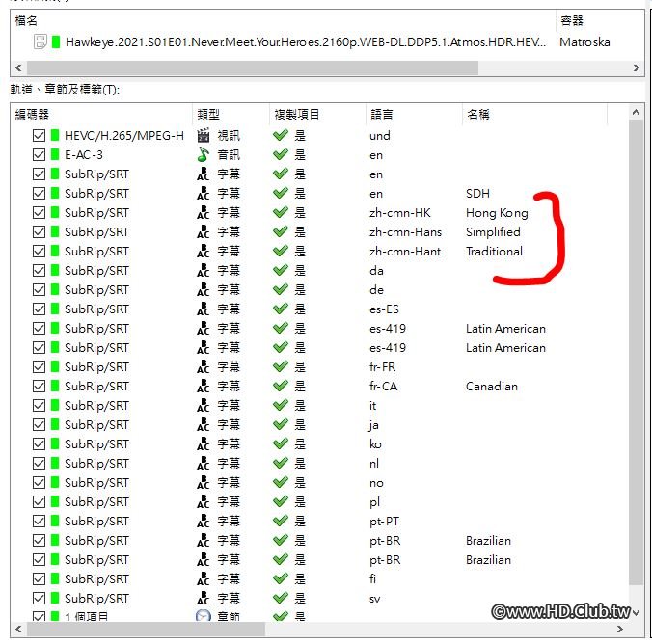Image resolution: width=652 pixels, height=644 pixels.
Task: Click the file icon beside the Hawkeye file name
Action: 40,41
